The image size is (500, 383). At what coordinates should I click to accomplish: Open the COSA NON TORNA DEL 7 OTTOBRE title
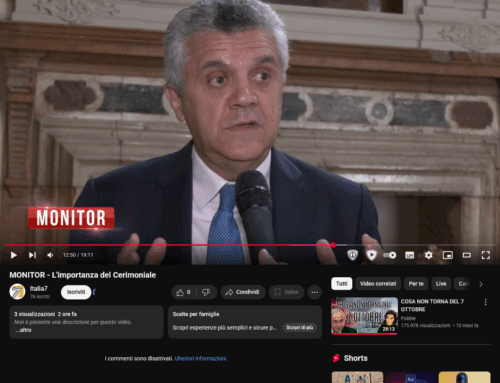pyautogui.click(x=432, y=305)
